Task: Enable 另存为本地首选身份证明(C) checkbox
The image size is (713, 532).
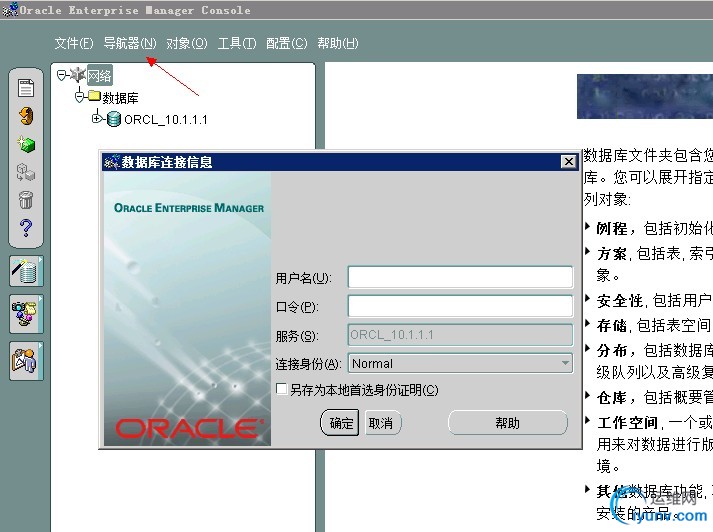Action: pos(282,389)
